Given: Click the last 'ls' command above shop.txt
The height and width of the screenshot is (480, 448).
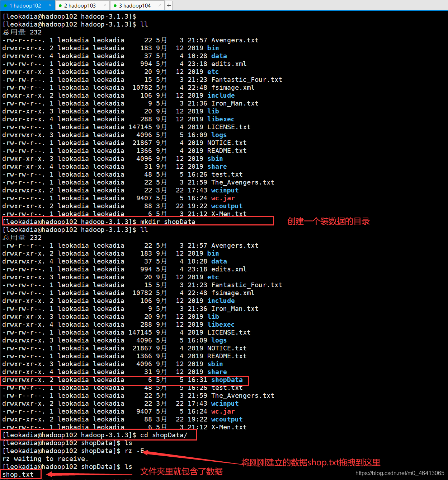Looking at the screenshot, I should click(128, 466).
